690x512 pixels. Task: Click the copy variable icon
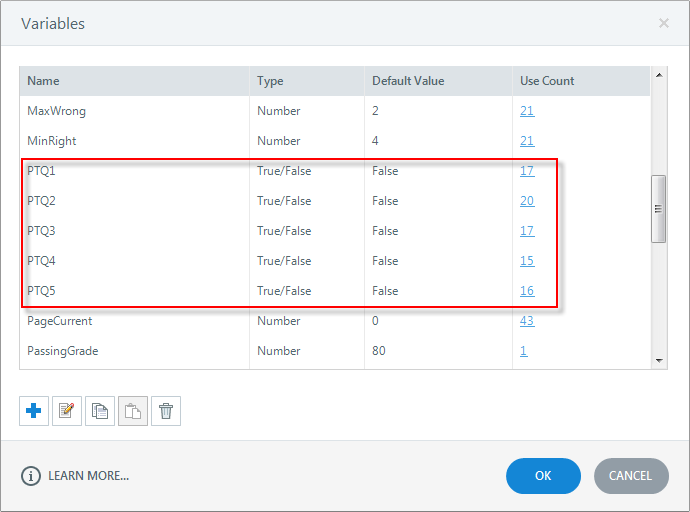point(100,411)
